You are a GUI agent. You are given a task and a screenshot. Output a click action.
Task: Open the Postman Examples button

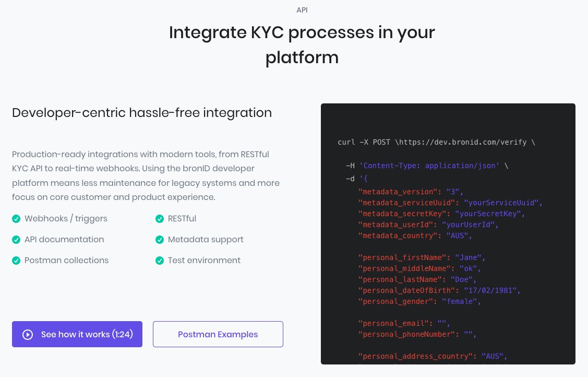(x=218, y=334)
